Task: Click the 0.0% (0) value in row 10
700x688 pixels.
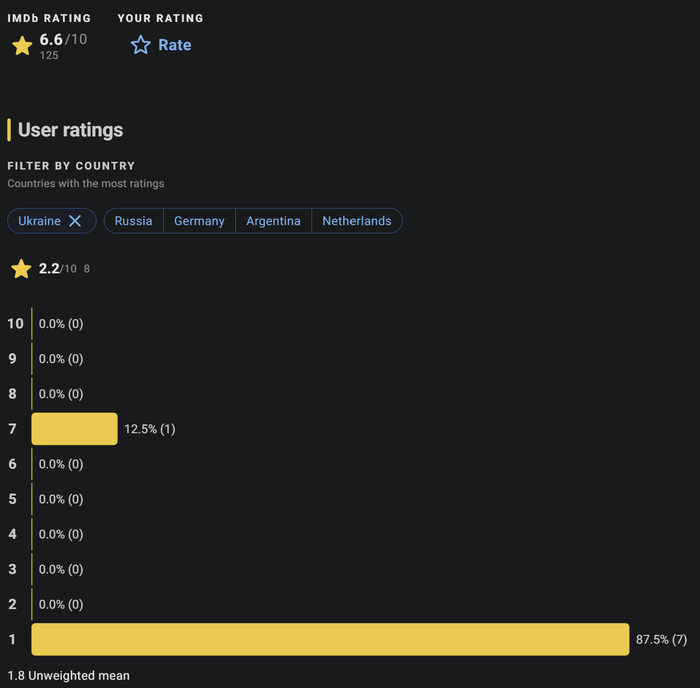Action: 61,324
